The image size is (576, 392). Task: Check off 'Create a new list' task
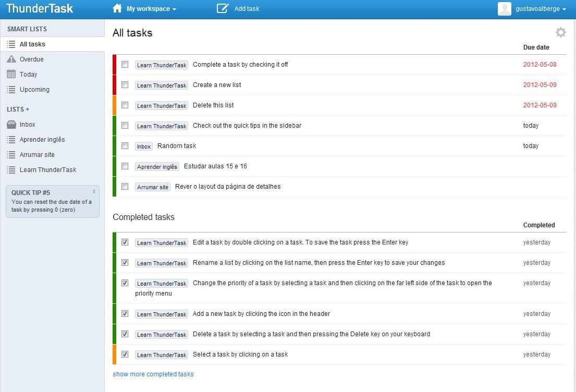click(125, 85)
